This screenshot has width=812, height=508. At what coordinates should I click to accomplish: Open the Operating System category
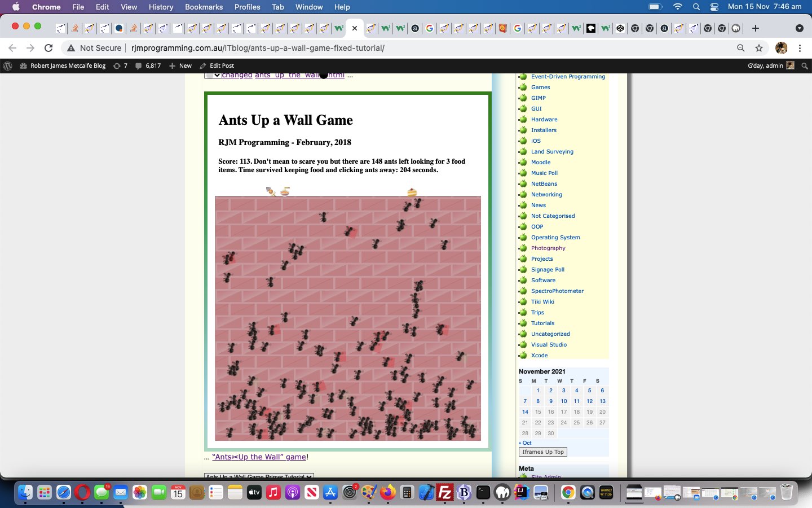(555, 237)
